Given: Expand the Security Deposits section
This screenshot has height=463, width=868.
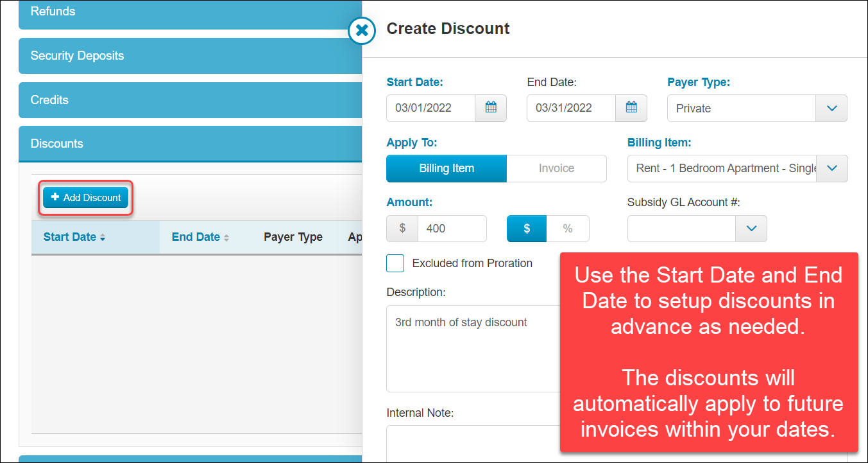Looking at the screenshot, I should point(191,56).
